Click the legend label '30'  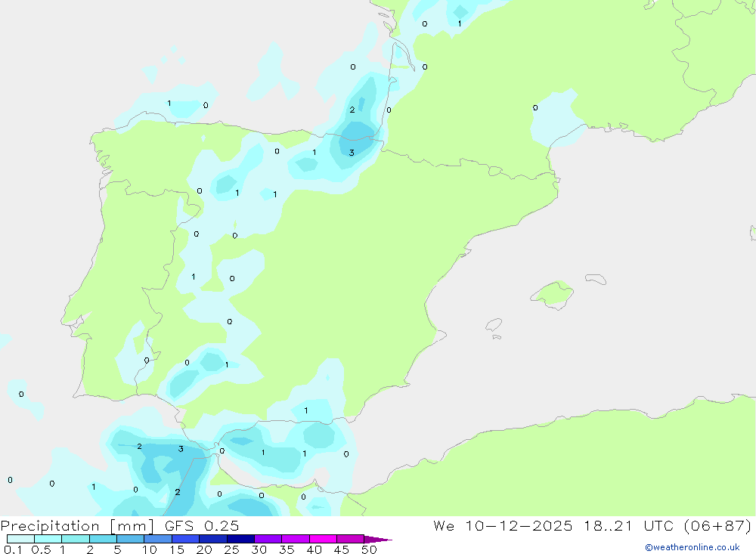pos(259,549)
